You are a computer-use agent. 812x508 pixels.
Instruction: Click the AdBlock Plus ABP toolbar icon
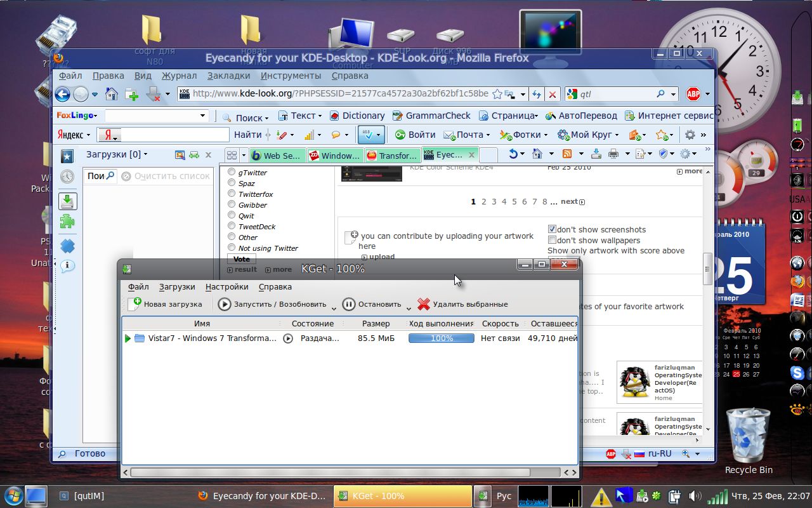(x=693, y=94)
